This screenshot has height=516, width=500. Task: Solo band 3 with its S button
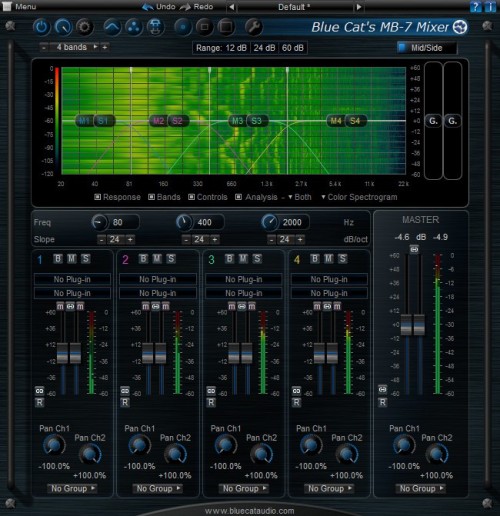pyautogui.click(x=257, y=259)
